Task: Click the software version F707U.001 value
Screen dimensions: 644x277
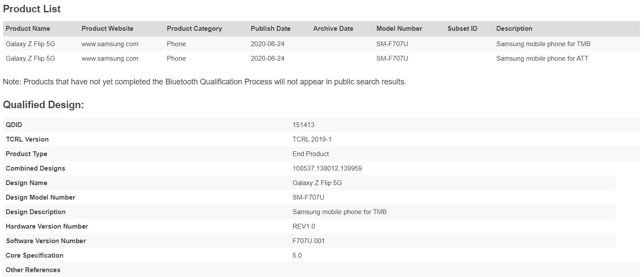Action: click(x=308, y=241)
